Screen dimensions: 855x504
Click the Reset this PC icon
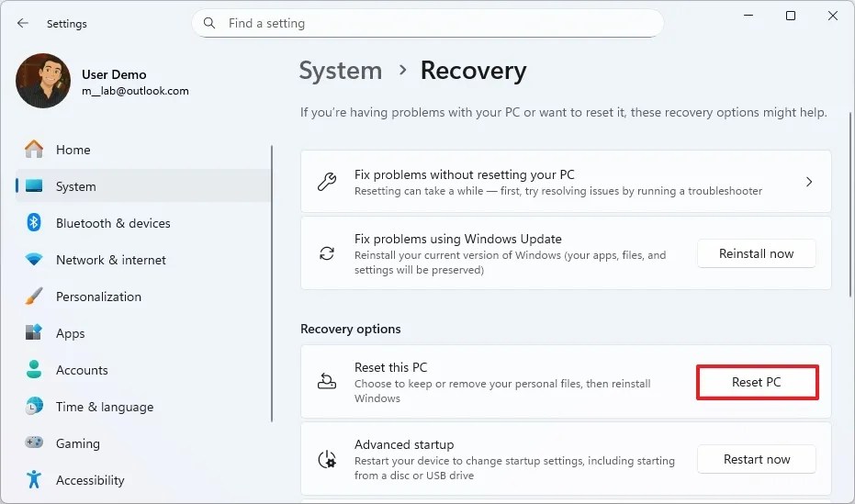pyautogui.click(x=327, y=381)
